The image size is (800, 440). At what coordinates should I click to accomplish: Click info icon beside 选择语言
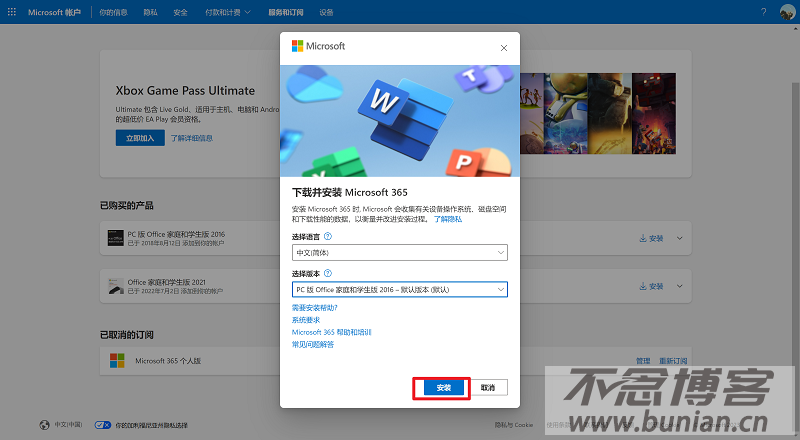coord(328,236)
